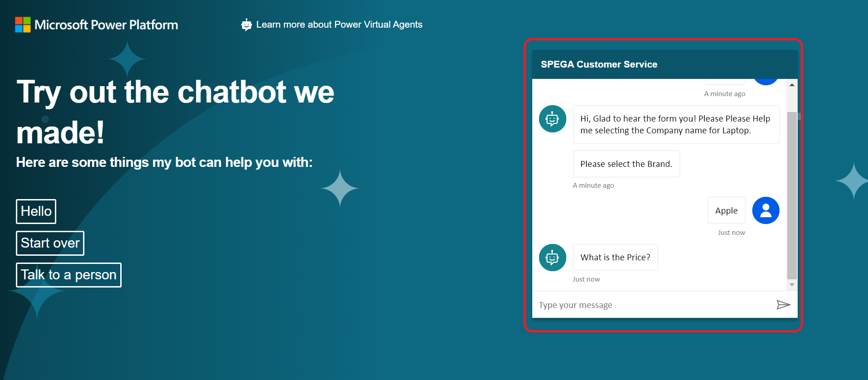Click the bot avatar beside What is the Price
868x380 pixels.
[x=552, y=258]
